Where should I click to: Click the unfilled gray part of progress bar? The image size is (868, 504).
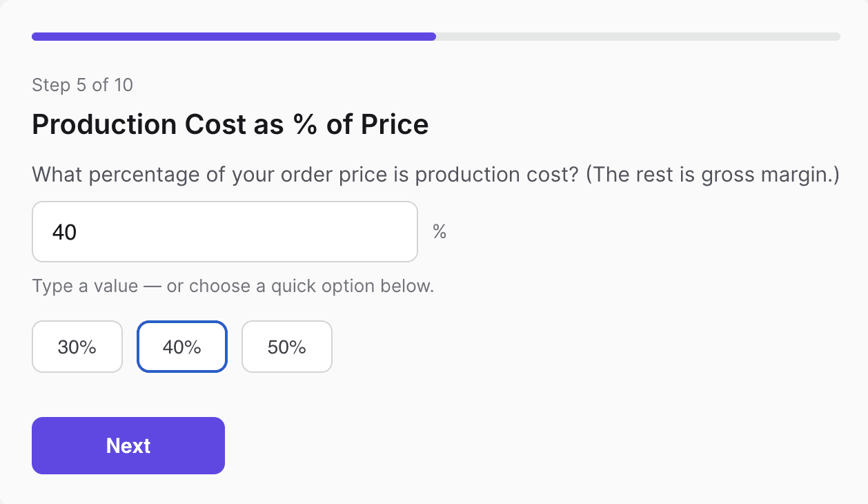coord(638,37)
